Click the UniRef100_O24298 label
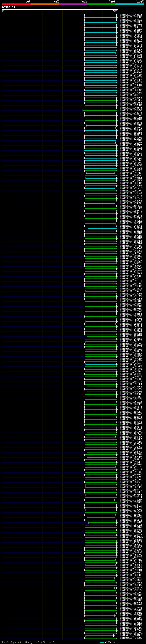Viewport: 146px width, 644px height. (x=131, y=32)
